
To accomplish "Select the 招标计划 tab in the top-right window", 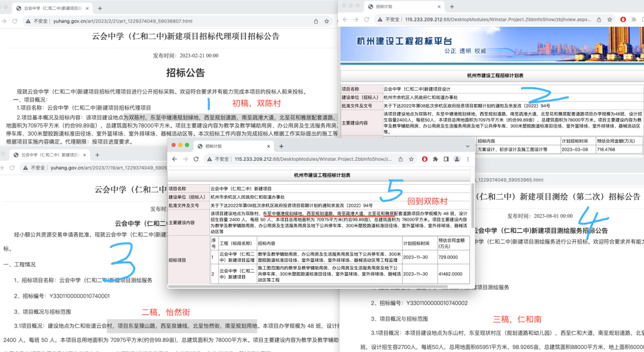I will coord(404,7).
